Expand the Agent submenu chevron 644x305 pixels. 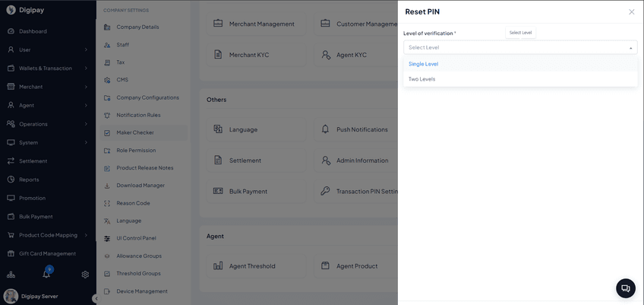86,106
